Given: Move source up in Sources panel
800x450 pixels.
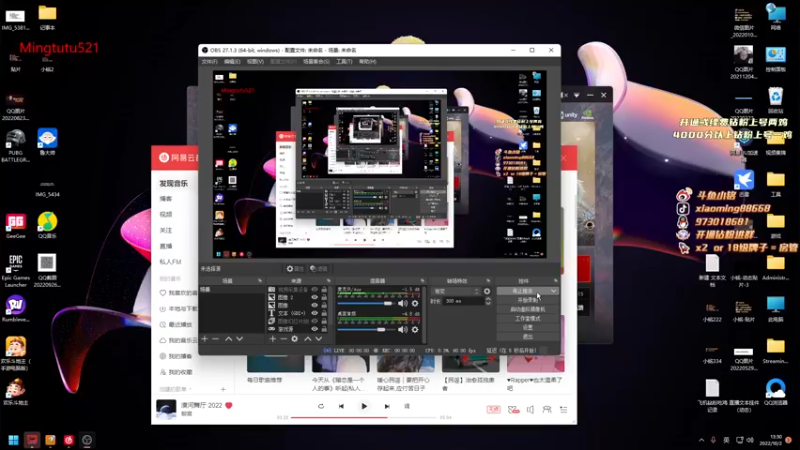Looking at the screenshot, I should (x=308, y=339).
